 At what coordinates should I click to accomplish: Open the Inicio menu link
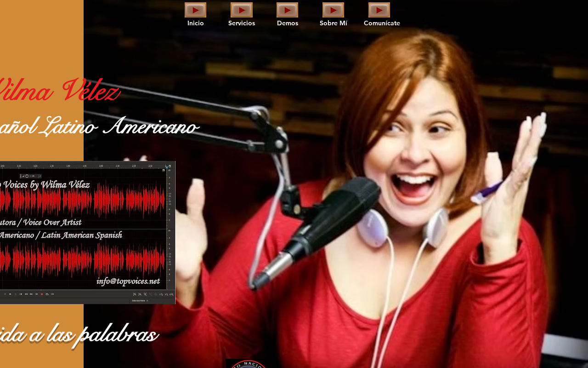[196, 23]
